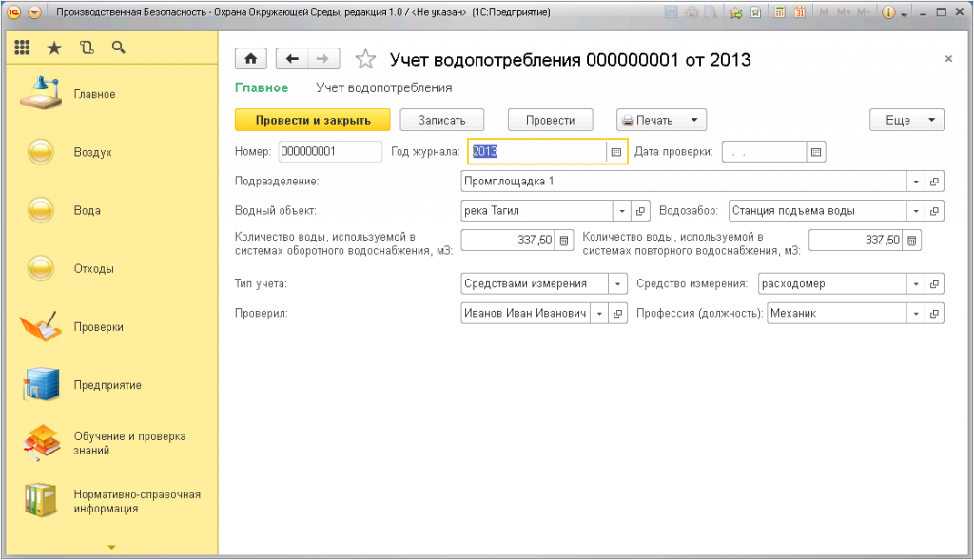Image resolution: width=974 pixels, height=560 pixels.
Task: Click the search magnifier in sidebar
Action: click(x=119, y=48)
